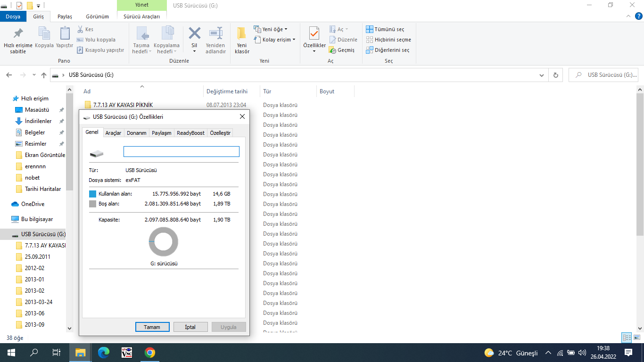Click Diğerlerini seç in the ribbon
Viewport: 644px width, 362px height.
(388, 50)
